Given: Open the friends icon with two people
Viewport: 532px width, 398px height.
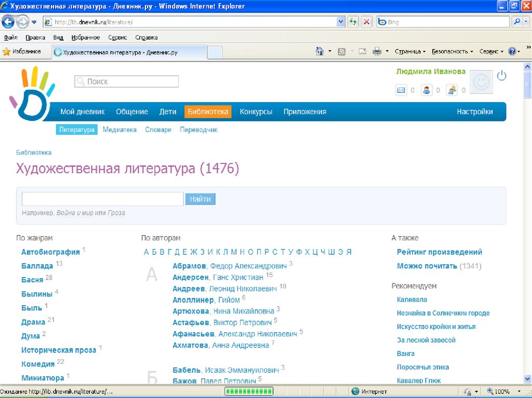Looking at the screenshot, I should click(x=452, y=90).
